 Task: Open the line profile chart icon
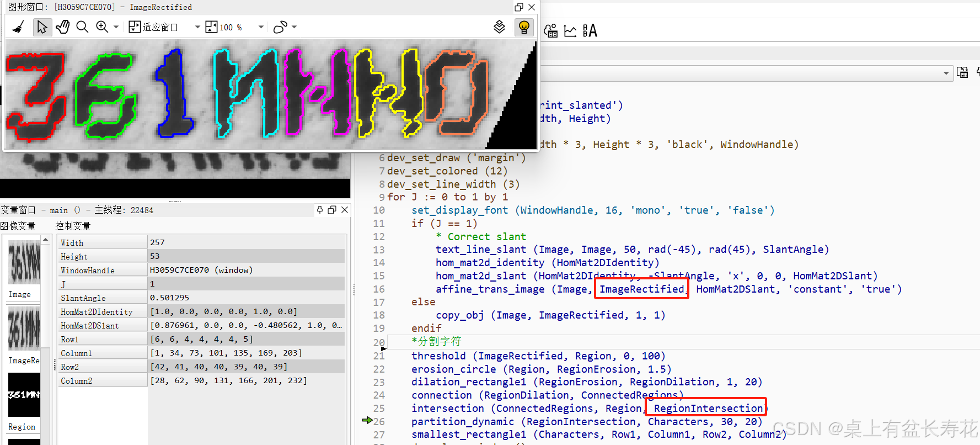click(x=570, y=31)
